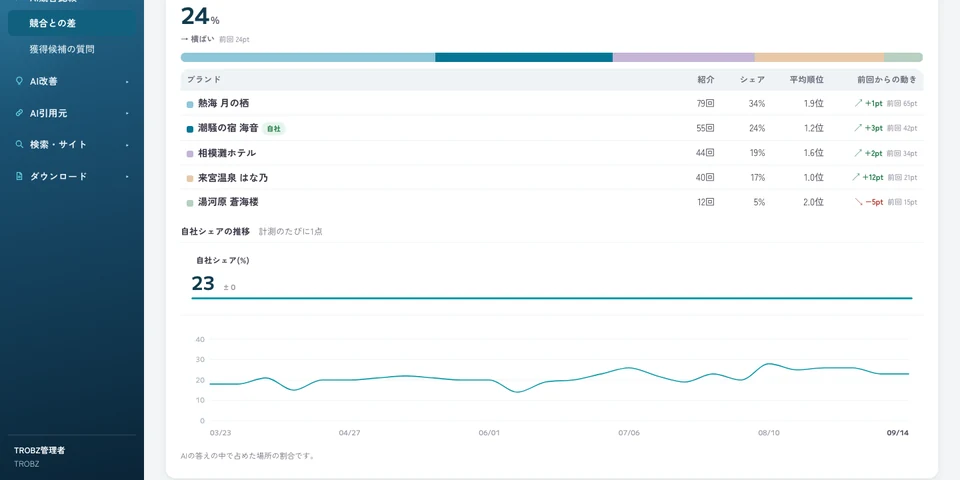Click the upward arrow beside +1pt
The width and height of the screenshot is (960, 480).
858,103
